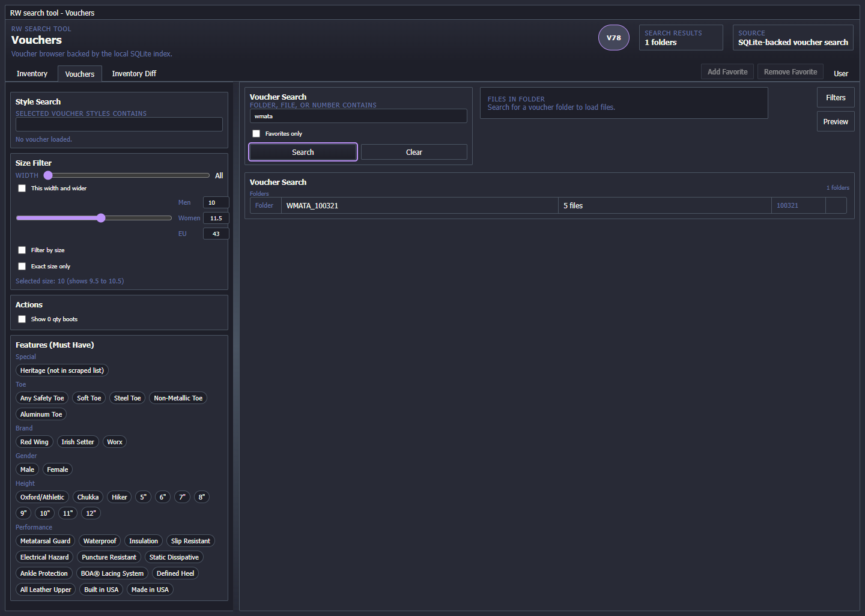Enable the Red Wing brand chip

34,442
